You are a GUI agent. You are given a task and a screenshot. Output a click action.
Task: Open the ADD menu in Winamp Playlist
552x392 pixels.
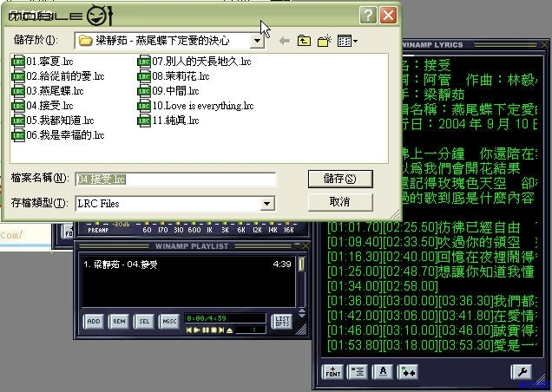[x=94, y=321]
